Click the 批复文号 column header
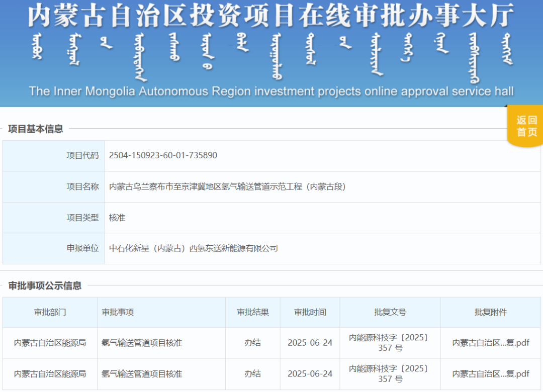This screenshot has height=392, width=543. coord(391,312)
